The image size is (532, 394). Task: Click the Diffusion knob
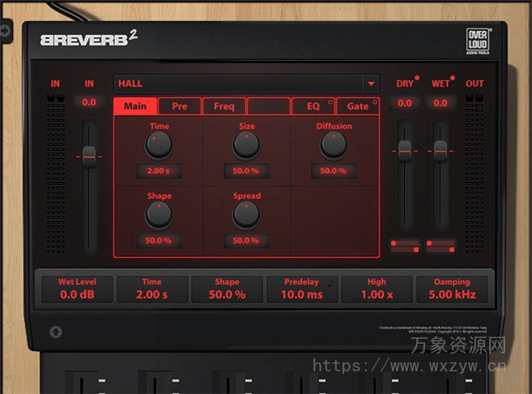[x=334, y=146]
